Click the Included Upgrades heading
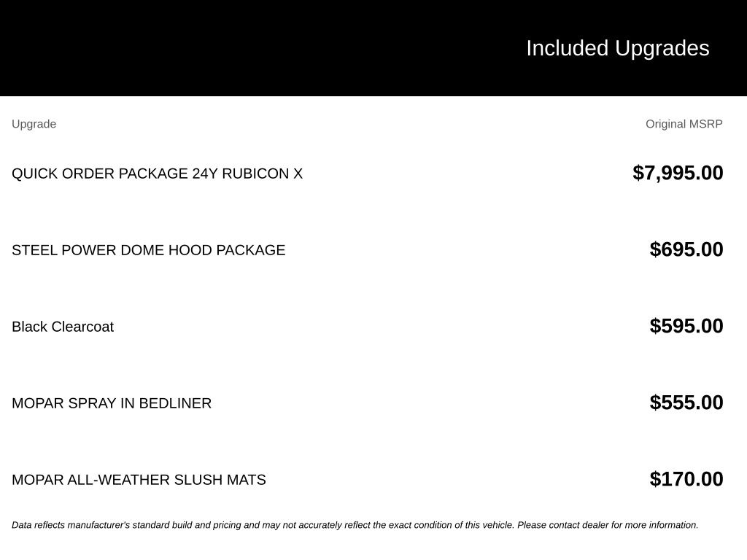This screenshot has width=747, height=560. pyautogui.click(x=617, y=49)
